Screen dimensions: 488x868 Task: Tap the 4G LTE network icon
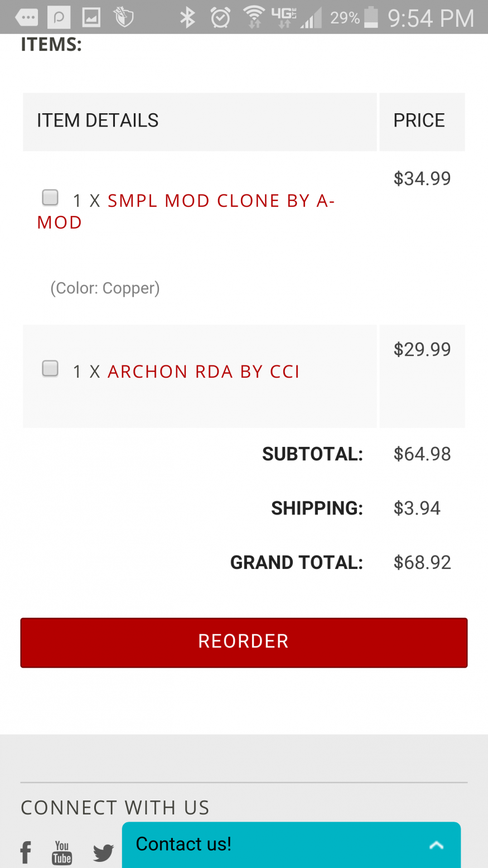[284, 18]
